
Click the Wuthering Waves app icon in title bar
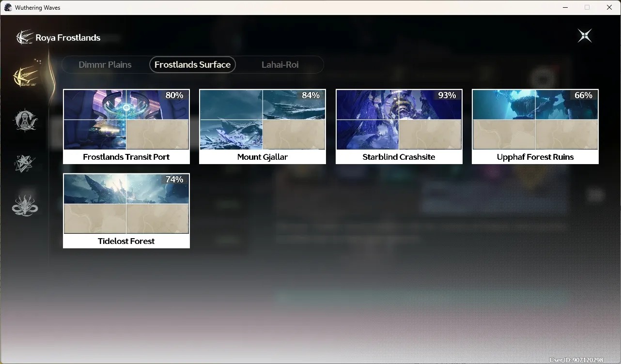pyautogui.click(x=8, y=7)
